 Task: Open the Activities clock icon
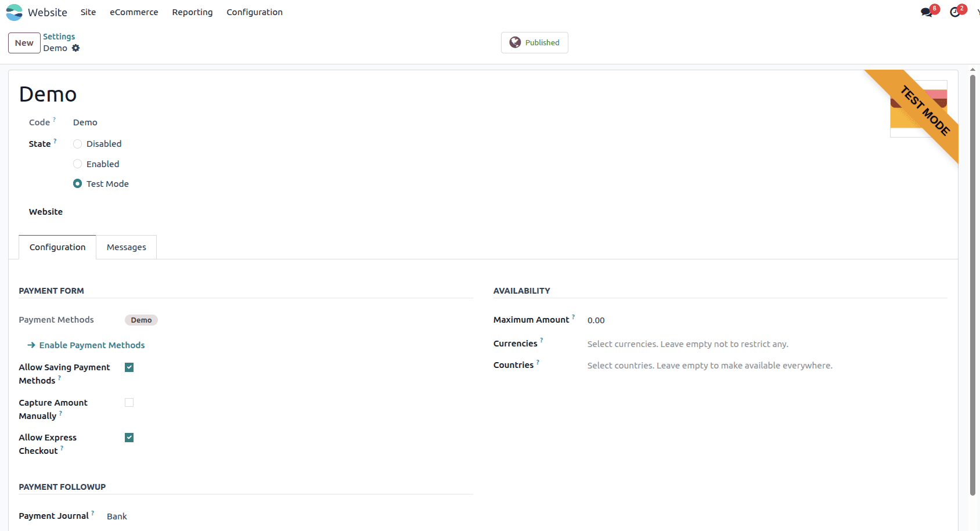tap(955, 12)
